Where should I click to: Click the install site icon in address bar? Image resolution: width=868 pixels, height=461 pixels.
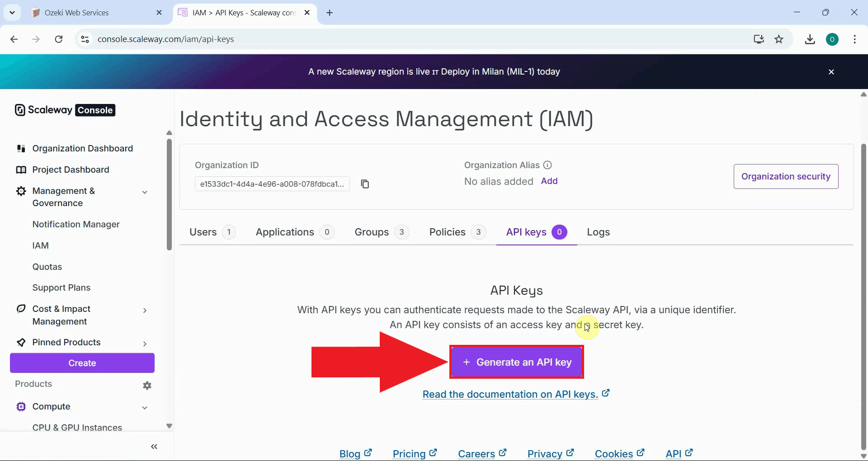click(x=759, y=39)
